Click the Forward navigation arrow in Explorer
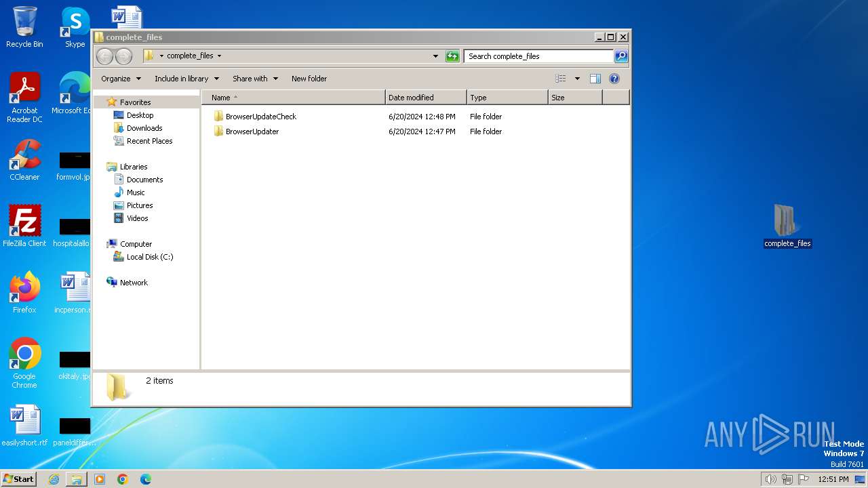 pyautogui.click(x=123, y=56)
